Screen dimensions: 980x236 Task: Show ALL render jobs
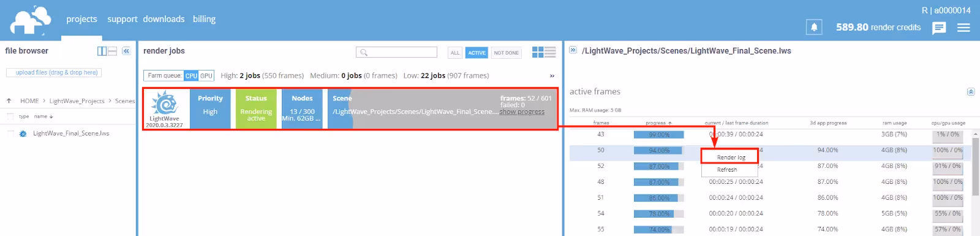point(455,53)
